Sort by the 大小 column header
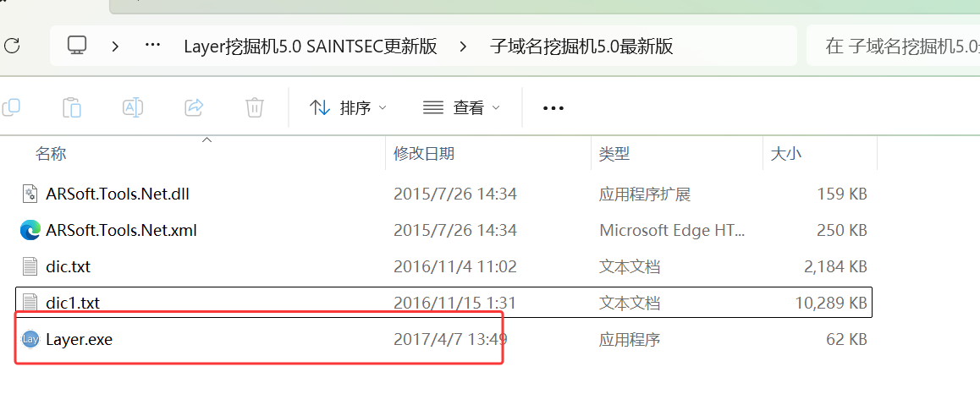Viewport: 980px width, 394px height. [x=785, y=154]
